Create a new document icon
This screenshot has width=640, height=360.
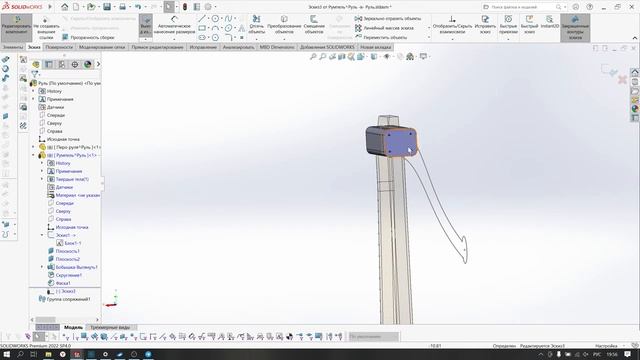pyautogui.click(x=76, y=7)
